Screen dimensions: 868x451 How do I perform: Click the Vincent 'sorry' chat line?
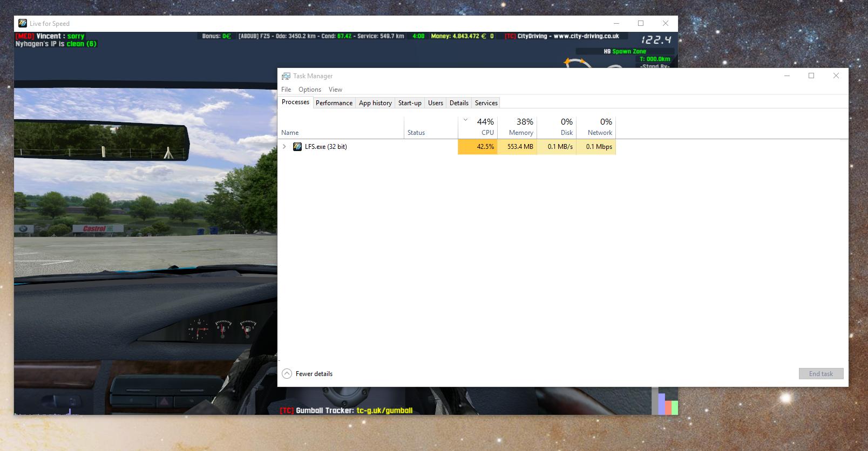(50, 36)
